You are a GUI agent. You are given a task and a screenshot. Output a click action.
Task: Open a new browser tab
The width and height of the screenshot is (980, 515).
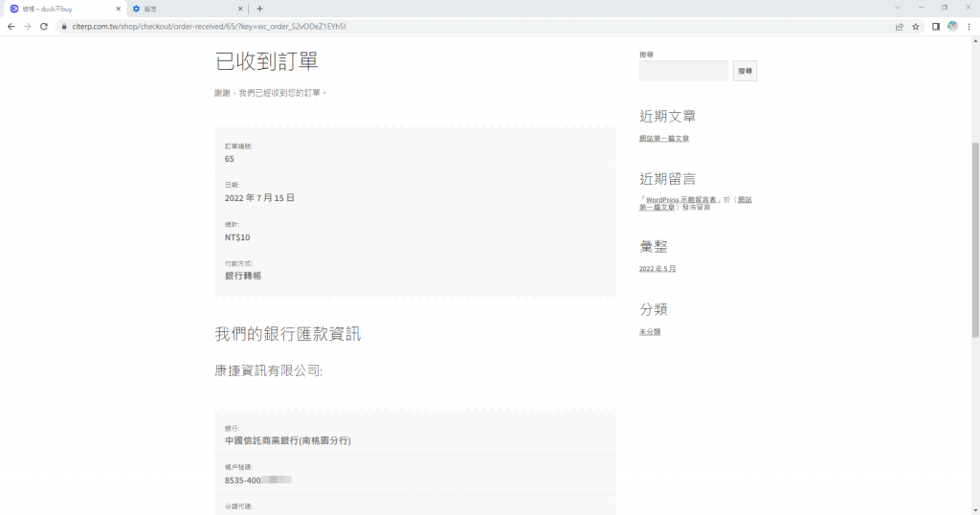[x=259, y=9]
